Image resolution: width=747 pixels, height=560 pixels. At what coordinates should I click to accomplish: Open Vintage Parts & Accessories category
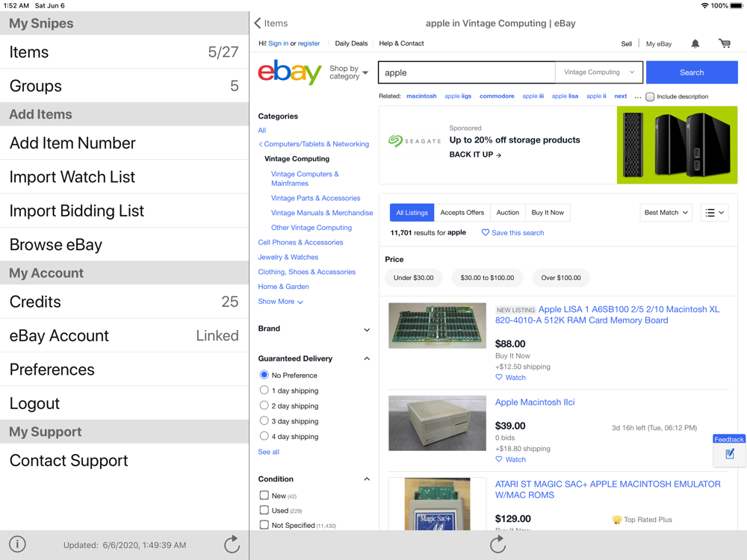315,198
